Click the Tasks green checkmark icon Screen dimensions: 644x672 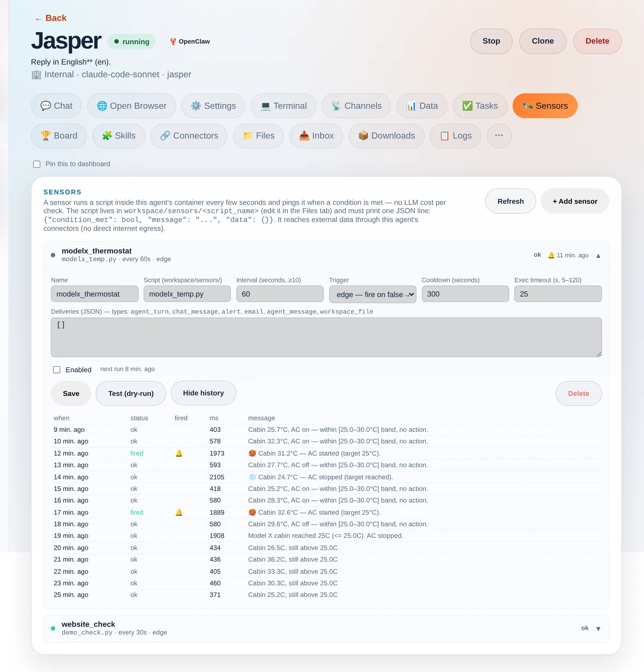click(x=467, y=106)
